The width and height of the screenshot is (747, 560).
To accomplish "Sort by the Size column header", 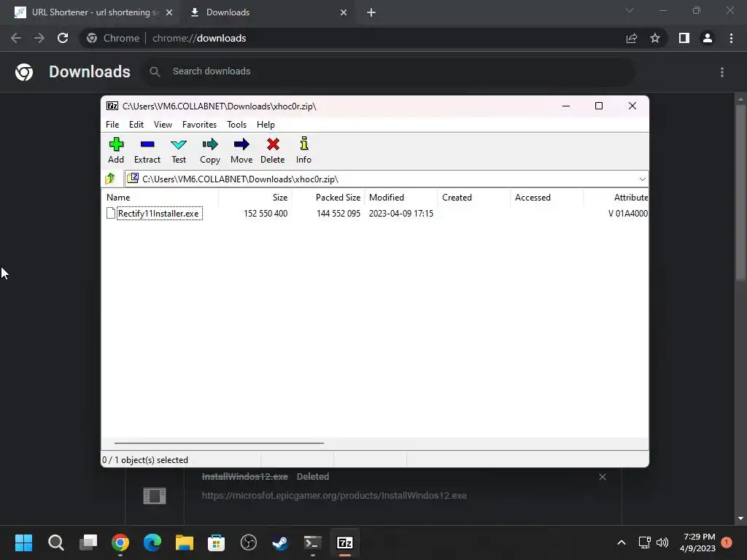I will pos(255,197).
